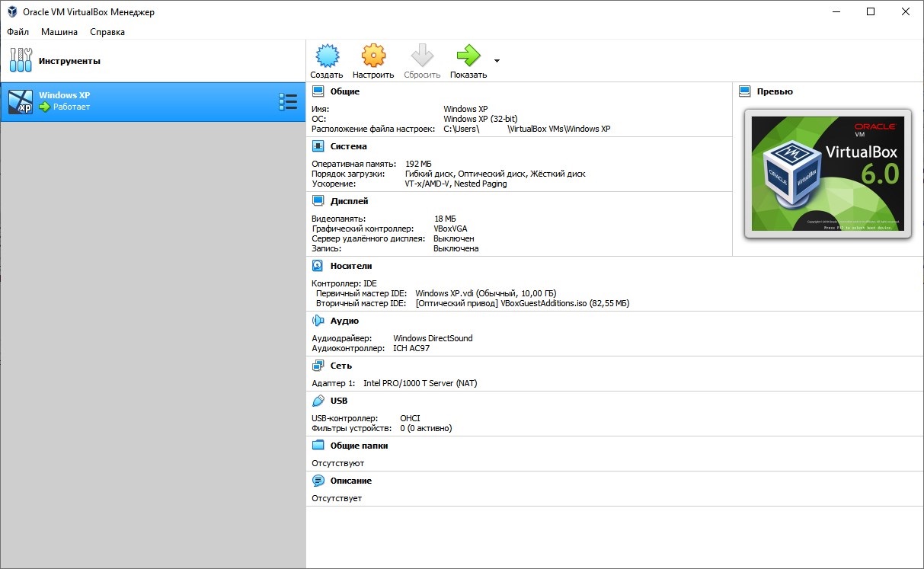Click the remote display server Выключен value
The height and width of the screenshot is (569, 924).
click(x=454, y=238)
